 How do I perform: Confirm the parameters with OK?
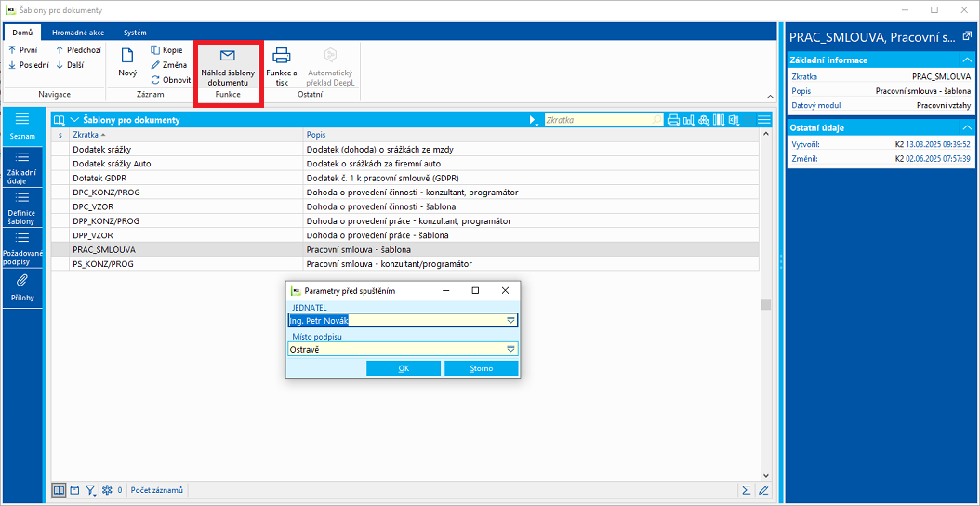coord(404,368)
